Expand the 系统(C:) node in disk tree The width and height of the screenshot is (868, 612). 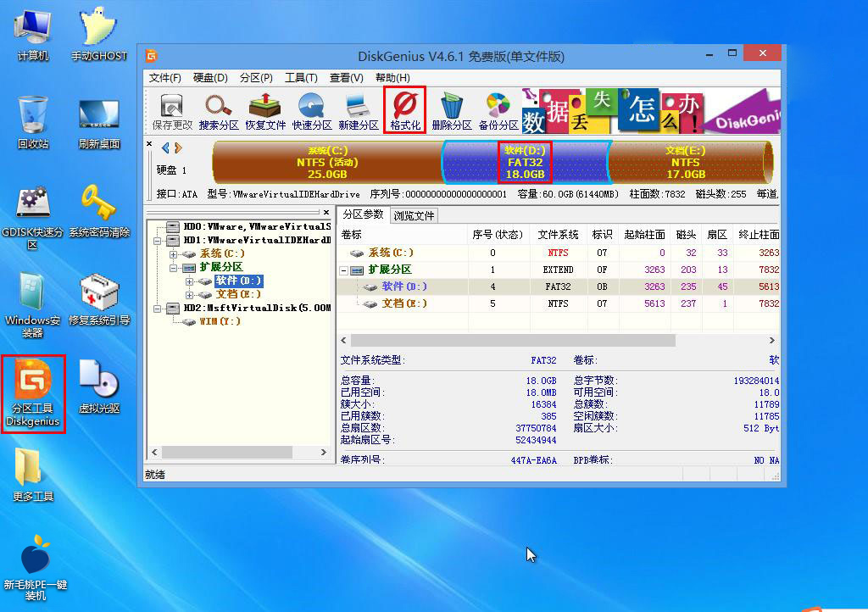coord(173,254)
